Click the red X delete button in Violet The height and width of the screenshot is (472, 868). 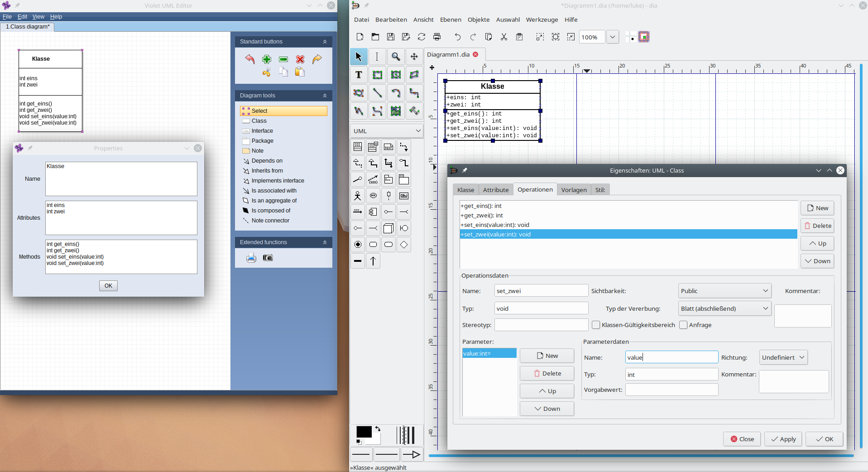[x=300, y=59]
